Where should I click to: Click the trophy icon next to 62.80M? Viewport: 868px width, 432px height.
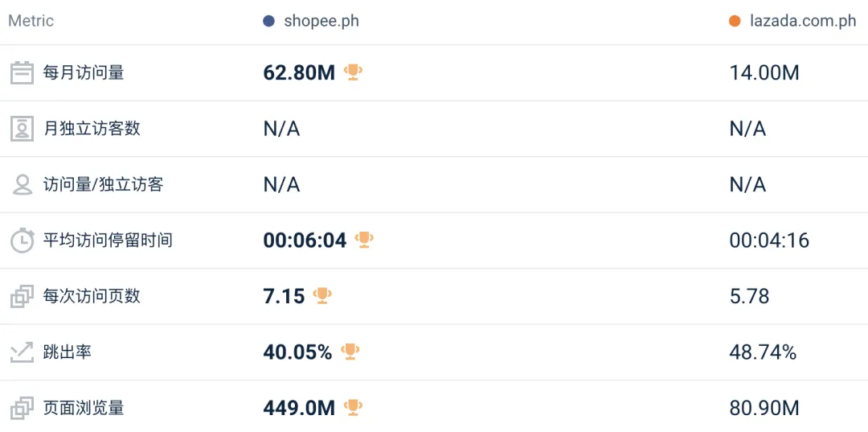click(x=353, y=72)
